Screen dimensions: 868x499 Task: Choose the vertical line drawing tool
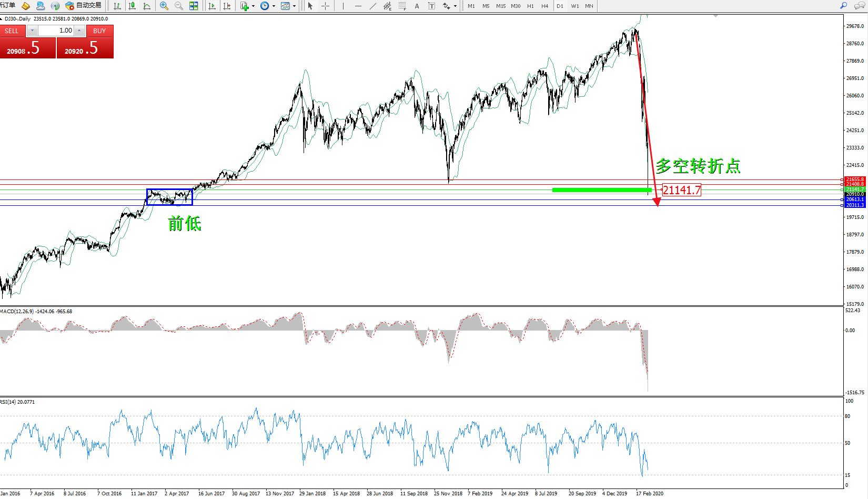pos(343,6)
